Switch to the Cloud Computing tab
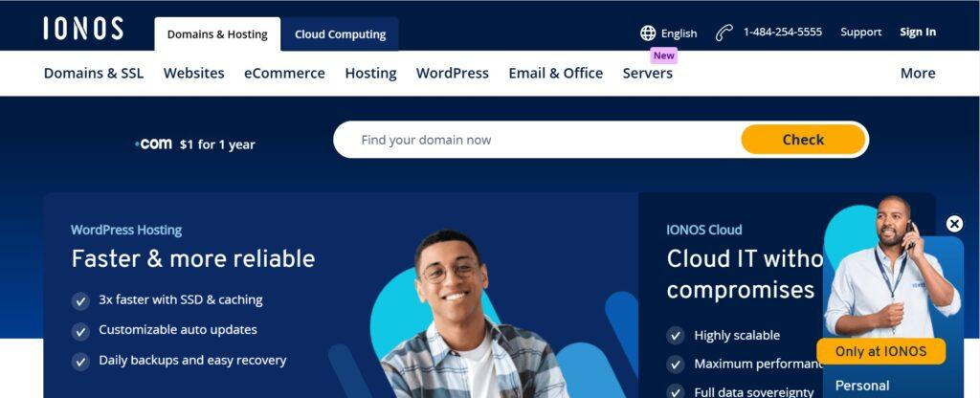980x398 pixels. [x=340, y=34]
